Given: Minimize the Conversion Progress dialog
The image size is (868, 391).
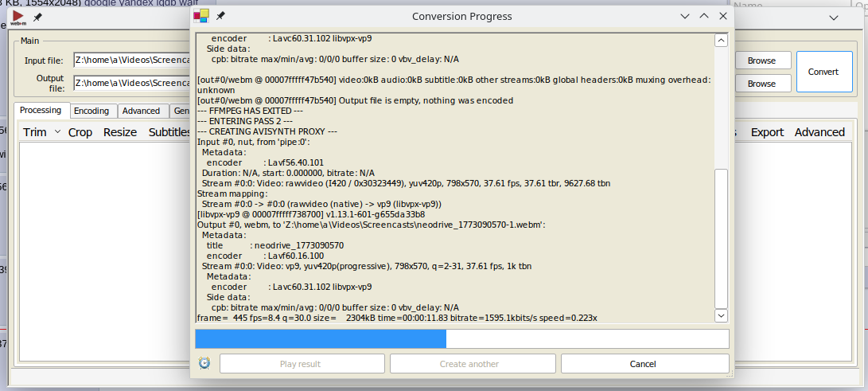Looking at the screenshot, I should (685, 16).
